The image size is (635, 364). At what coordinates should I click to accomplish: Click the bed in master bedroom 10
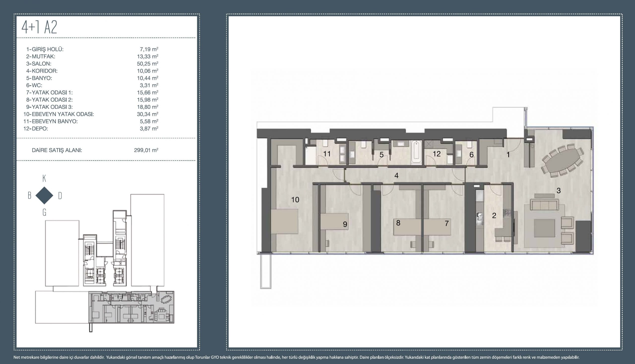285,221
